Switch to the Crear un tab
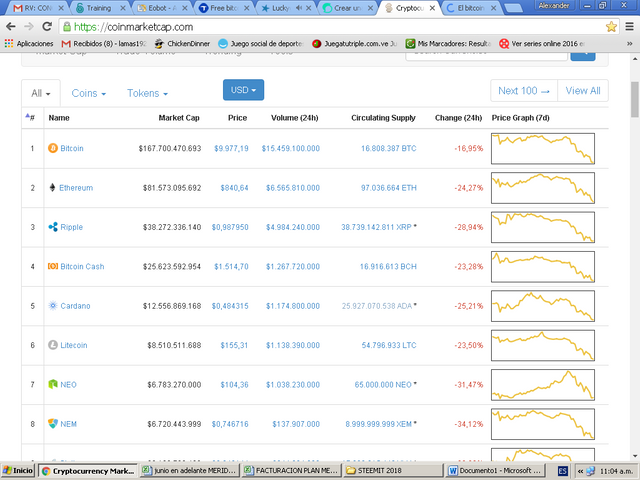The height and width of the screenshot is (480, 640). point(348,8)
